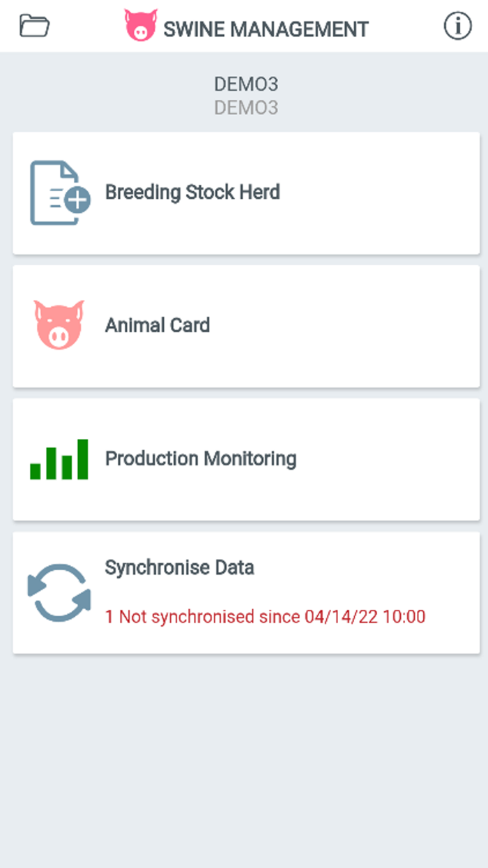Select the green bar chart icon
The width and height of the screenshot is (488, 868).
point(58,457)
